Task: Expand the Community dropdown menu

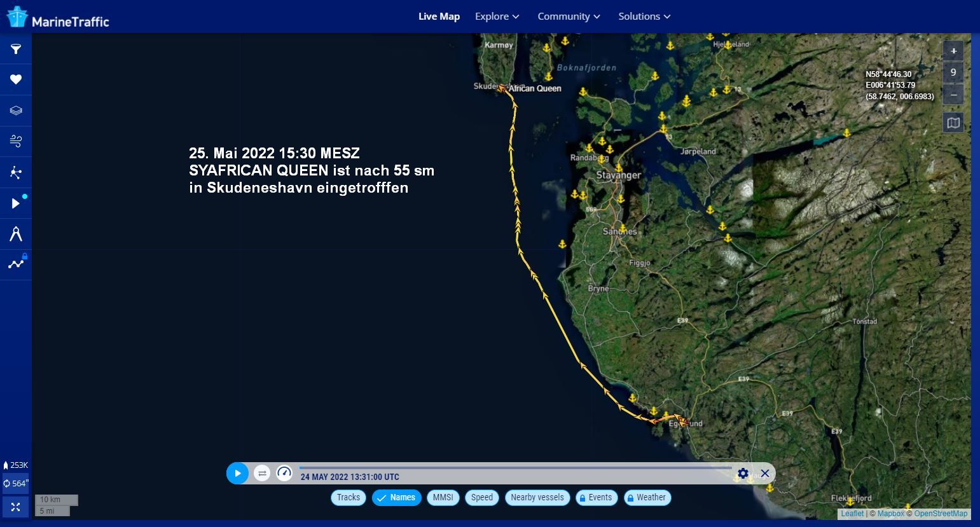Action: (569, 17)
